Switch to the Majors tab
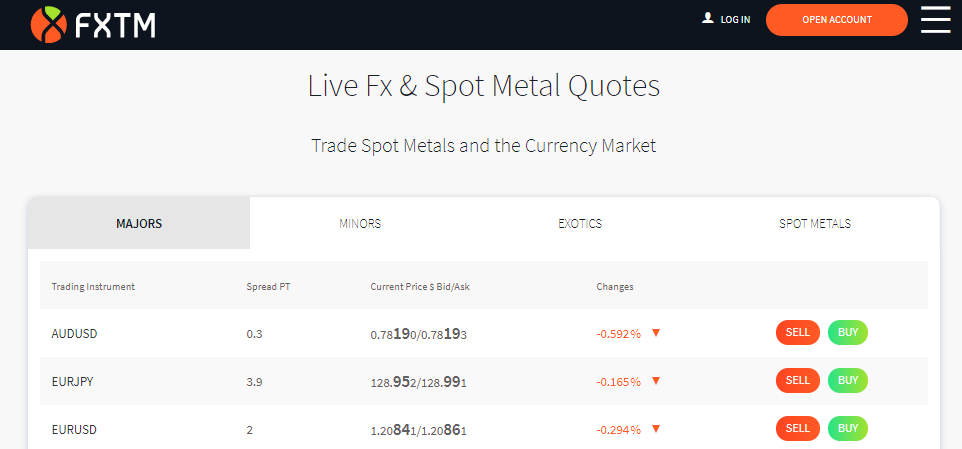 (x=139, y=223)
